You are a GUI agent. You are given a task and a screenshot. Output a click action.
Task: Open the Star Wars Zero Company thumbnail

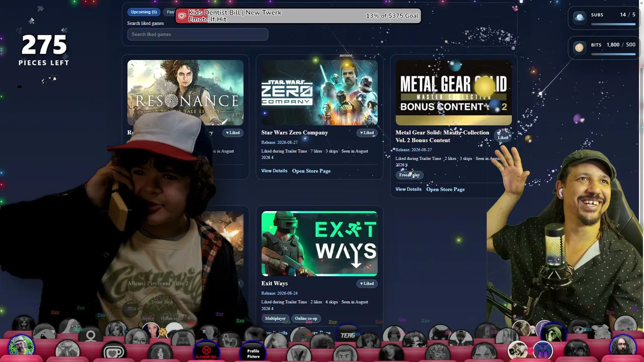(319, 93)
